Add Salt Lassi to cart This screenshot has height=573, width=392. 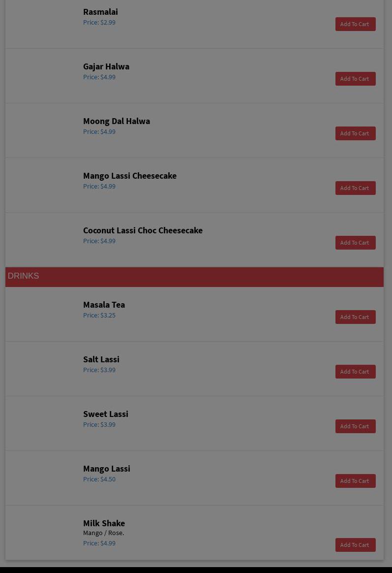(355, 372)
